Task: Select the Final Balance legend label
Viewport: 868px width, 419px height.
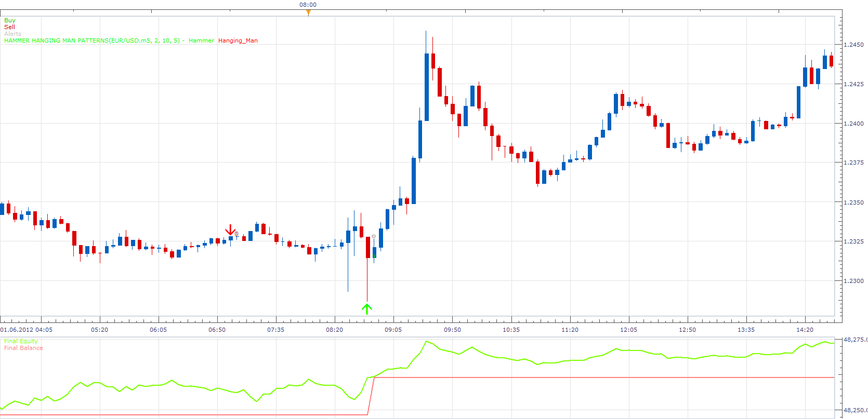Action: click(23, 348)
